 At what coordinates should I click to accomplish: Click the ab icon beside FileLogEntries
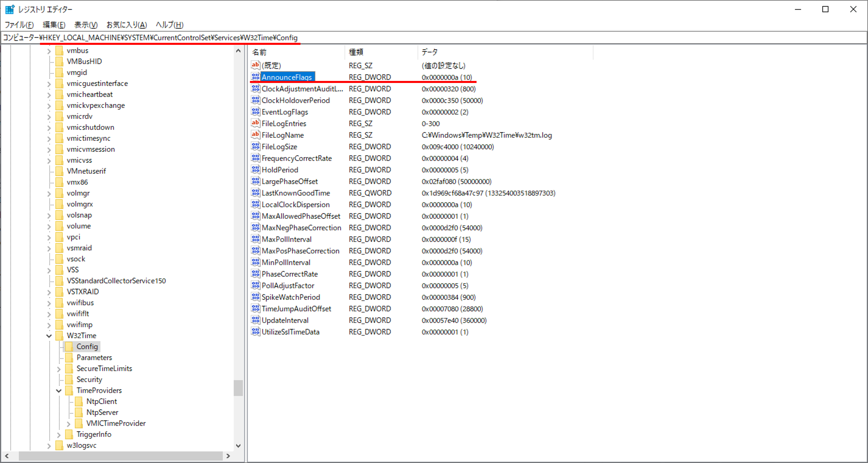(x=255, y=123)
